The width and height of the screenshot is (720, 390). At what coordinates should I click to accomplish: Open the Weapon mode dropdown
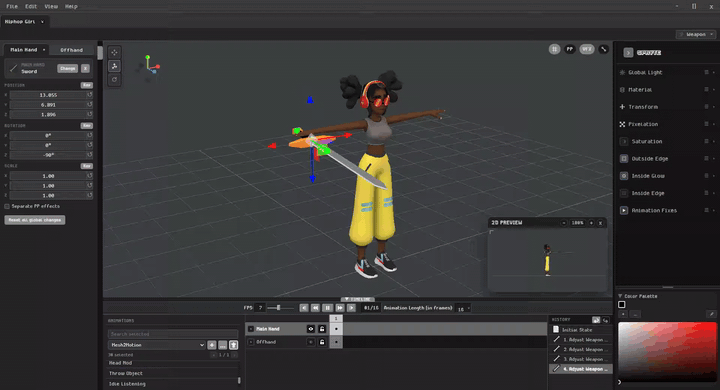point(696,34)
